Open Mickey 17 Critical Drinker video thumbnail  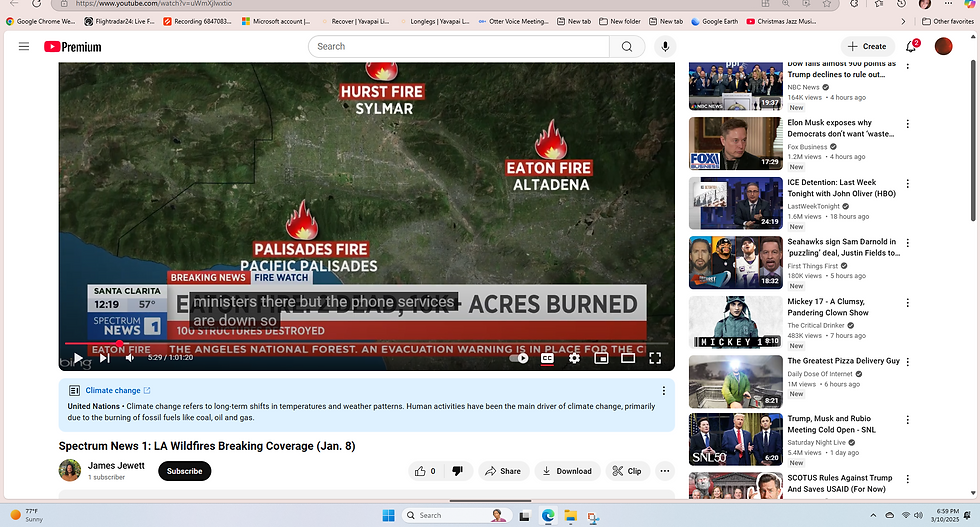click(736, 322)
